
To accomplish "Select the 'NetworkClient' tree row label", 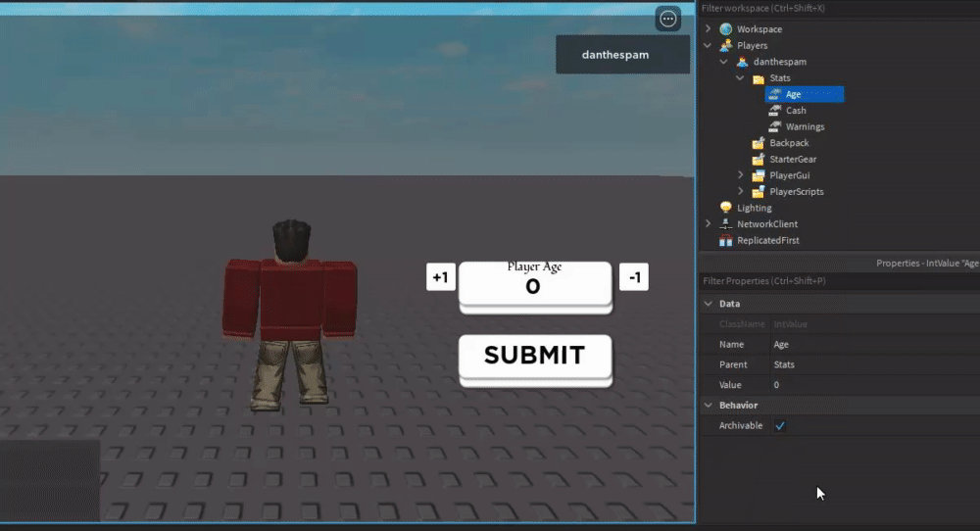I will pos(767,224).
